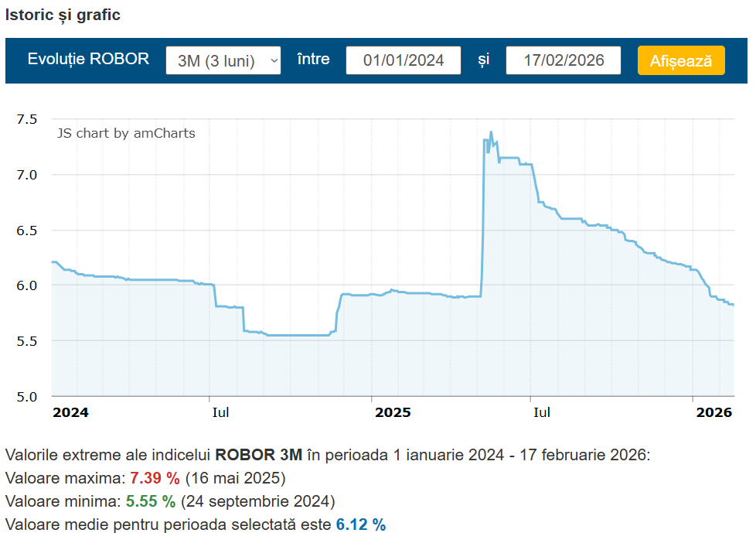756x533 pixels.
Task: Click the blue average value 6.12 %
Action: pyautogui.click(x=360, y=524)
